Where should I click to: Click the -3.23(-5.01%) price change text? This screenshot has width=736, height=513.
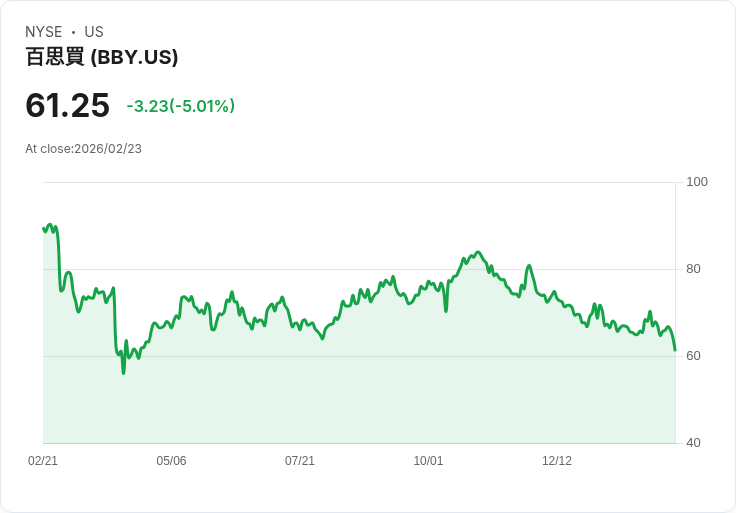point(180,106)
